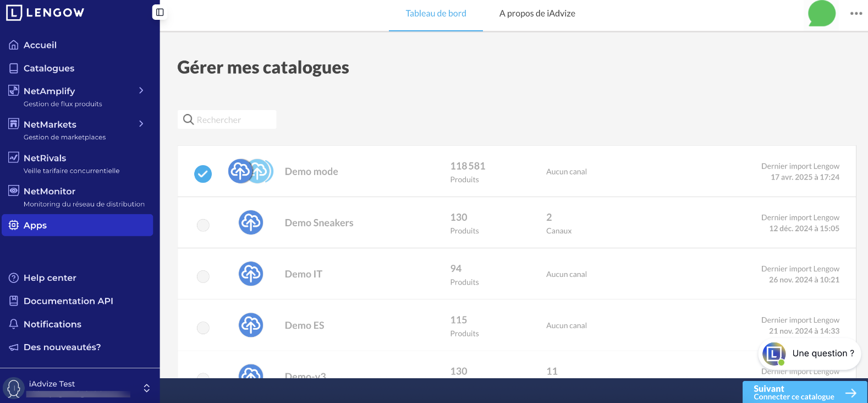
Task: Click the Rechercher search field
Action: [x=227, y=119]
